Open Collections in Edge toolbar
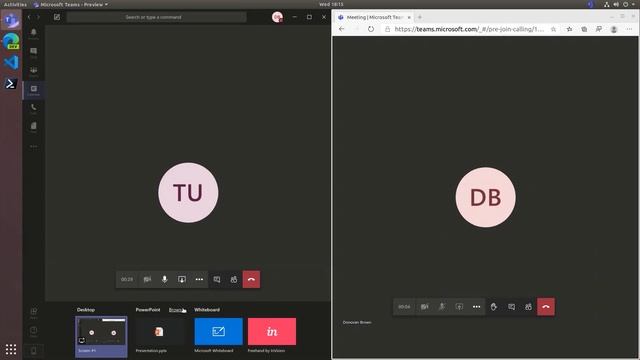Screen dimensions: 640x360 (x=584, y=29)
